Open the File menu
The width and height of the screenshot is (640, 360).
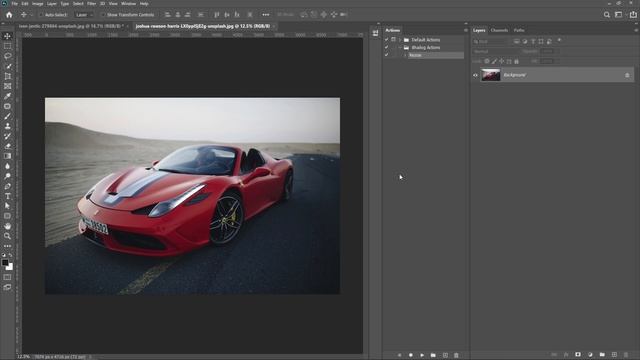pos(15,4)
